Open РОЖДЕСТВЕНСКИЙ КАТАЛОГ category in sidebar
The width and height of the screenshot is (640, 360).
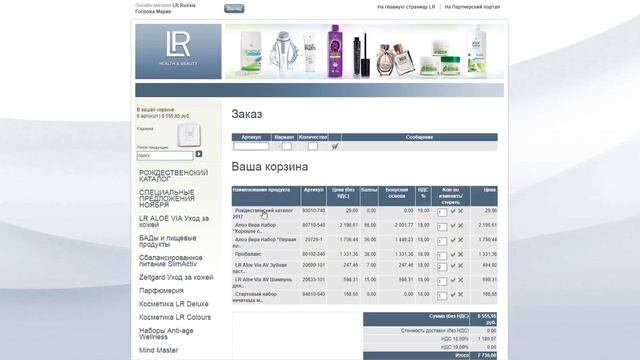point(173,176)
